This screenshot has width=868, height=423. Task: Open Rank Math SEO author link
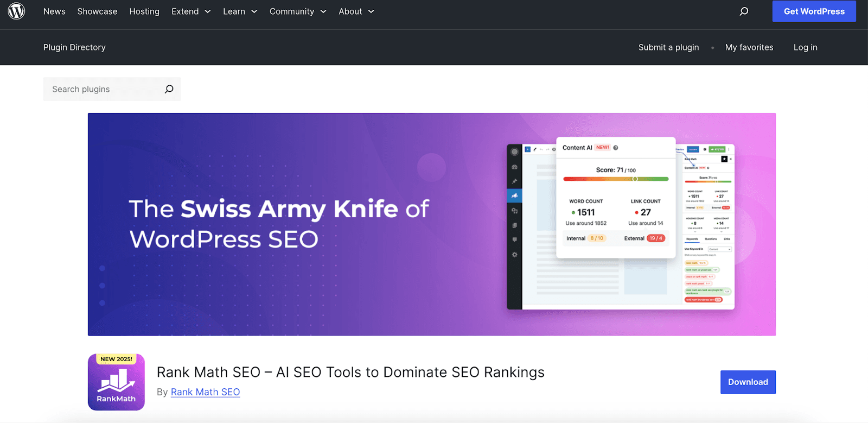[205, 392]
